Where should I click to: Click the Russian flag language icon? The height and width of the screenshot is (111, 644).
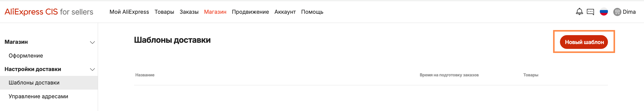coord(604,12)
